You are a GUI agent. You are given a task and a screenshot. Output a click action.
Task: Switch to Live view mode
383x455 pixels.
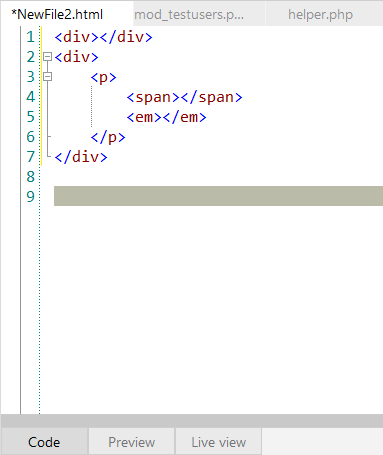point(219,442)
